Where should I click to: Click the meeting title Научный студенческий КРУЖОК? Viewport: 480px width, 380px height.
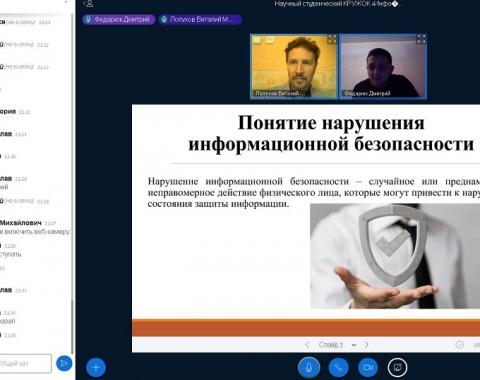[x=337, y=4]
